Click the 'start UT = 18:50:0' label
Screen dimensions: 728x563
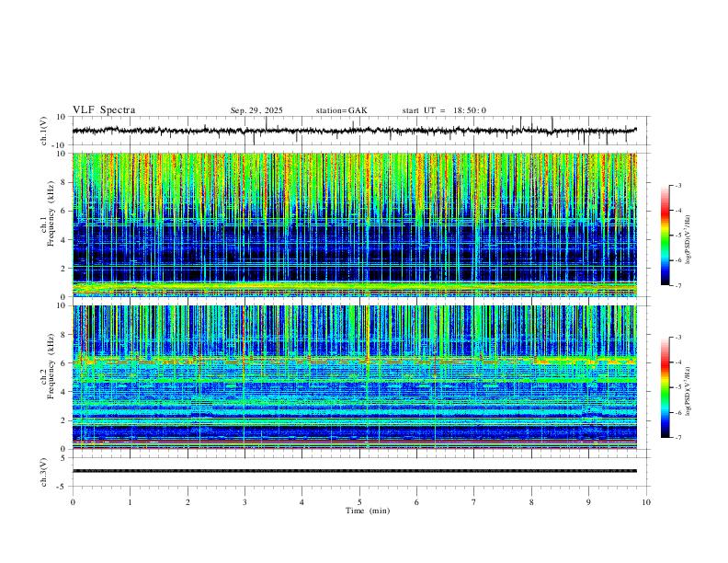coord(444,110)
